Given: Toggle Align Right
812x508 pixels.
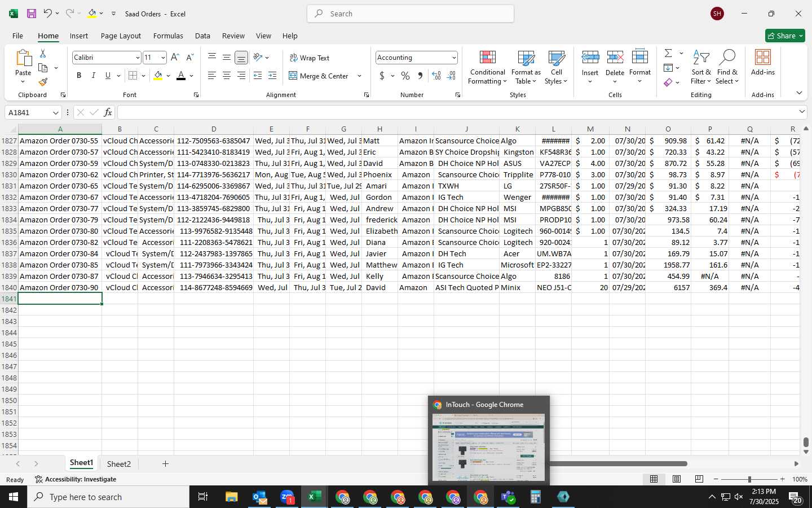Looking at the screenshot, I should pyautogui.click(x=241, y=76).
